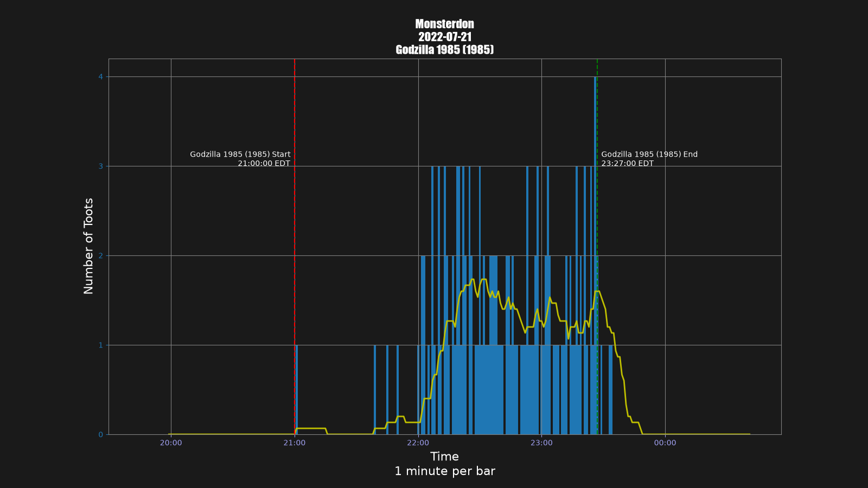Click the "Number of Toots" y-axis label
The width and height of the screenshot is (868, 488).
tap(88, 246)
